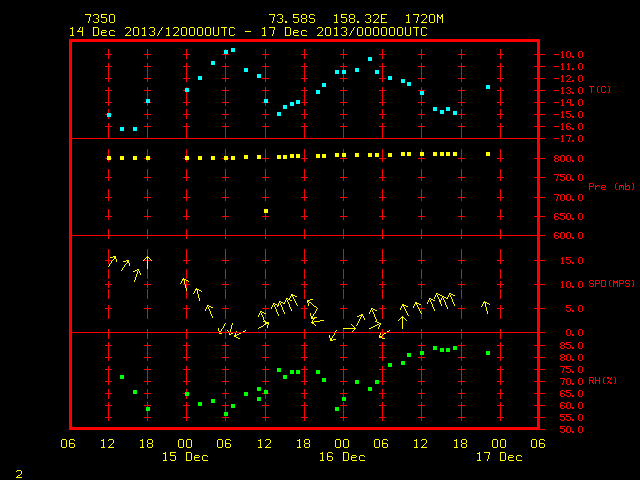Viewport: 640px width, 480px height.
Task: Click the SPD(MPS) wind speed axis label
Action: click(x=611, y=283)
